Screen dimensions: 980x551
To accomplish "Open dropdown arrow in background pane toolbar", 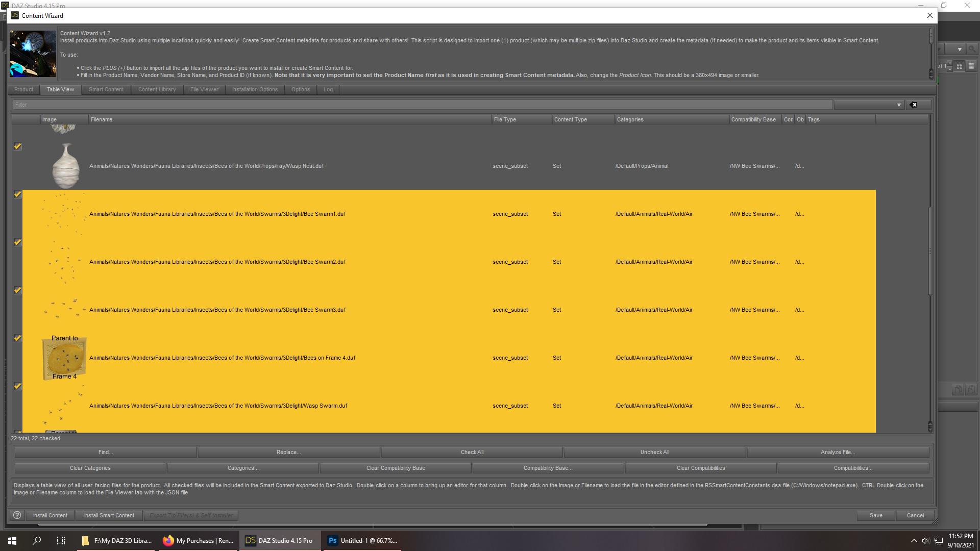I will pyautogui.click(x=960, y=49).
